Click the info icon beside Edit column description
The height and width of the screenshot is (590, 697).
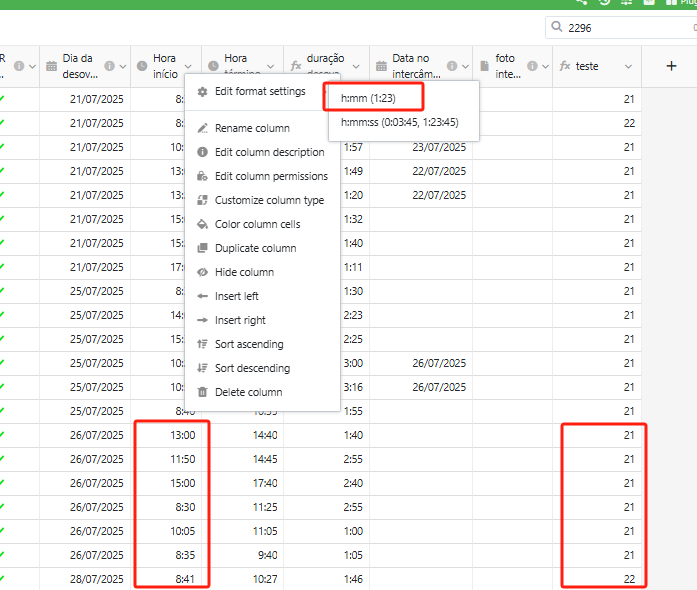pyautogui.click(x=203, y=152)
